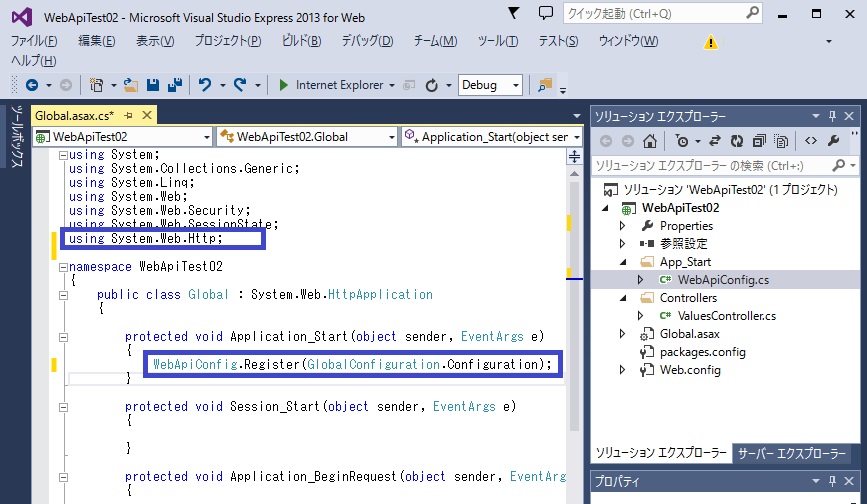The image size is (867, 504).
Task: Open the プロジェクト(P) menu
Action: click(x=228, y=41)
